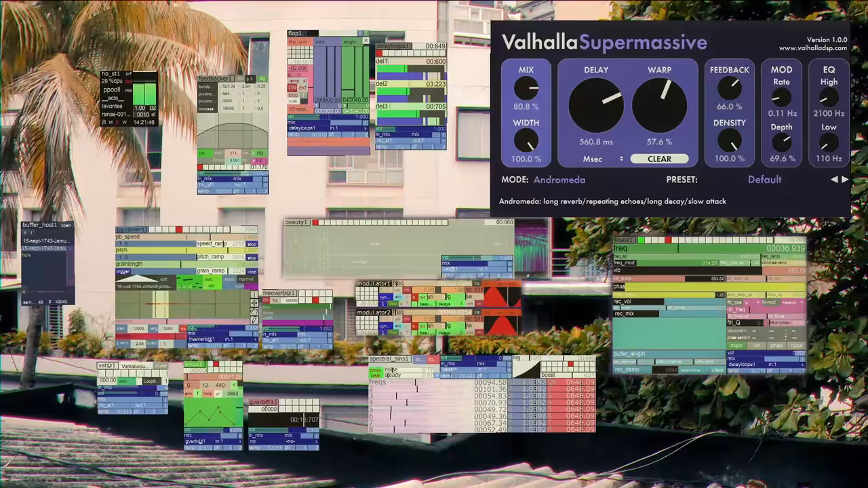Click the stop button beside speed_ramp
This screenshot has width=868, height=488.
coord(252,244)
